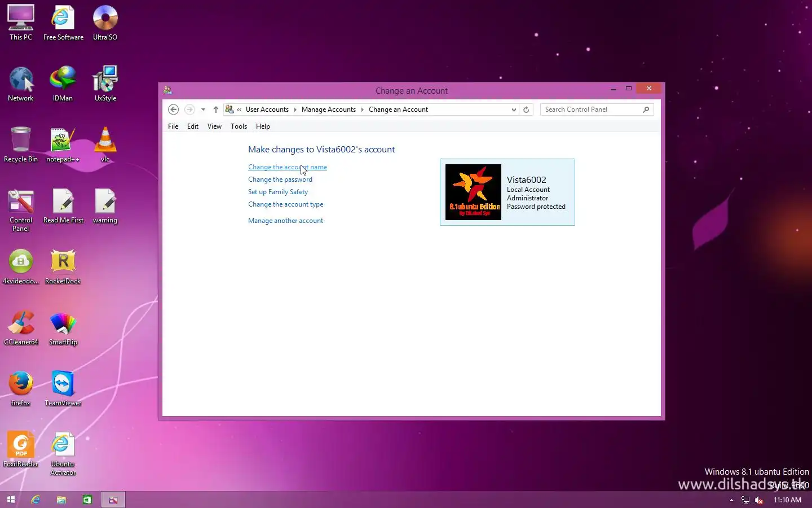Screen dimensions: 812x508
Task: Open Excel-like store icon on taskbar
Action: 87,500
